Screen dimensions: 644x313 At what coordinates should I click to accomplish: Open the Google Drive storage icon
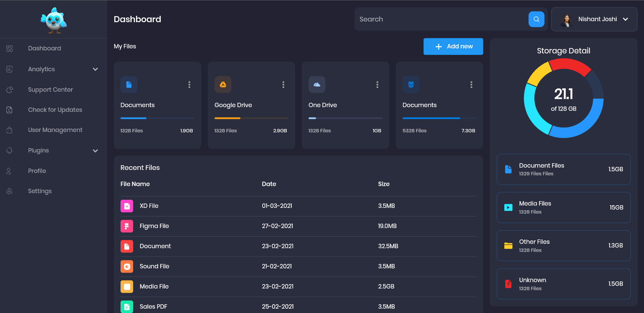tap(223, 85)
